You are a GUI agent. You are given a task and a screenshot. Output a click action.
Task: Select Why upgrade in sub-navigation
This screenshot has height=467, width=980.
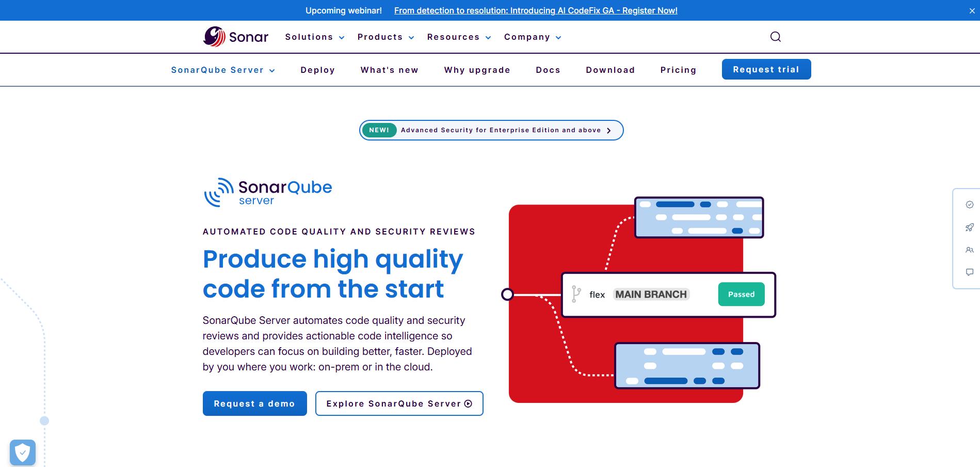[x=477, y=70]
